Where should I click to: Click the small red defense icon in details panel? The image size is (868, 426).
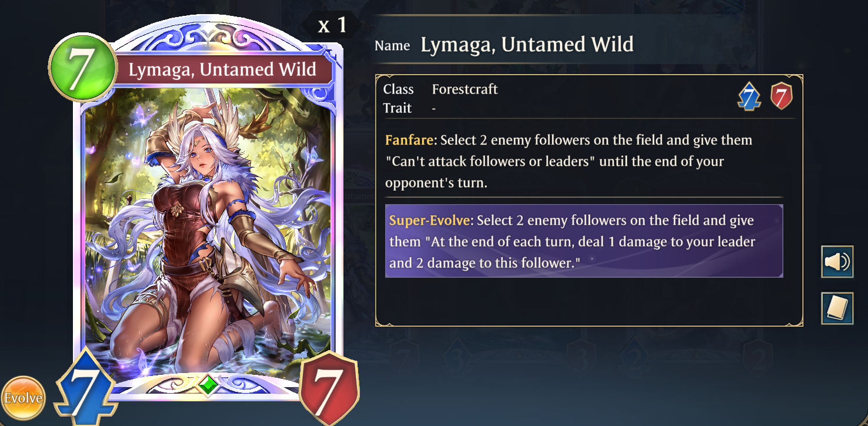782,96
